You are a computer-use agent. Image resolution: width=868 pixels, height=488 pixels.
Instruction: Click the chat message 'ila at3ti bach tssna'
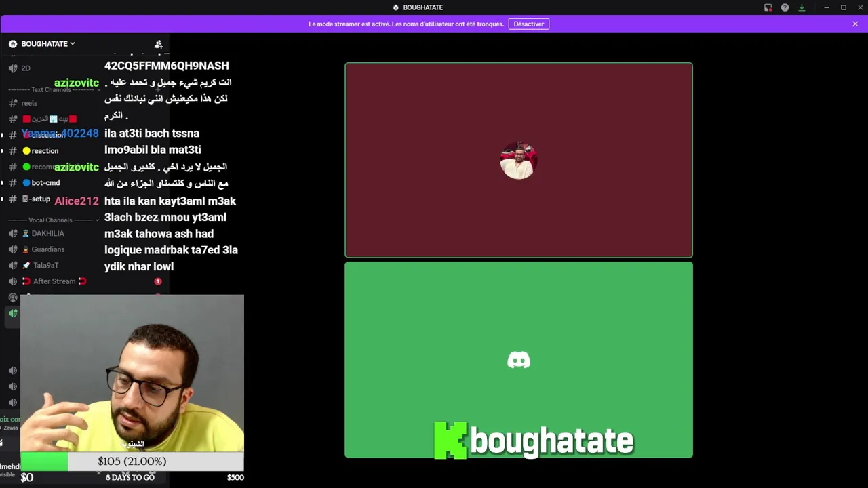[152, 134]
